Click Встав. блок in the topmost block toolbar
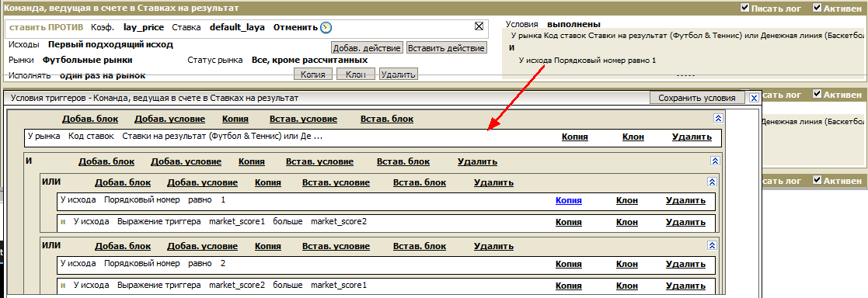The width and height of the screenshot is (868, 298). (x=386, y=119)
